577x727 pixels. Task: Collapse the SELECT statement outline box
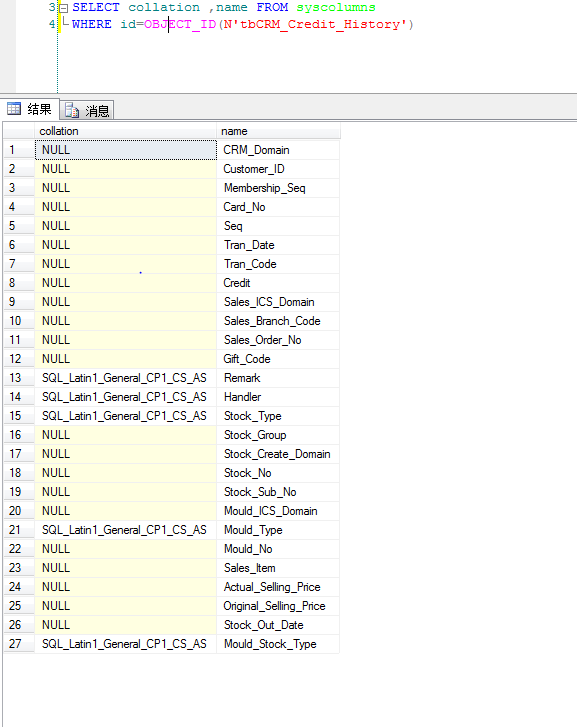[x=64, y=8]
